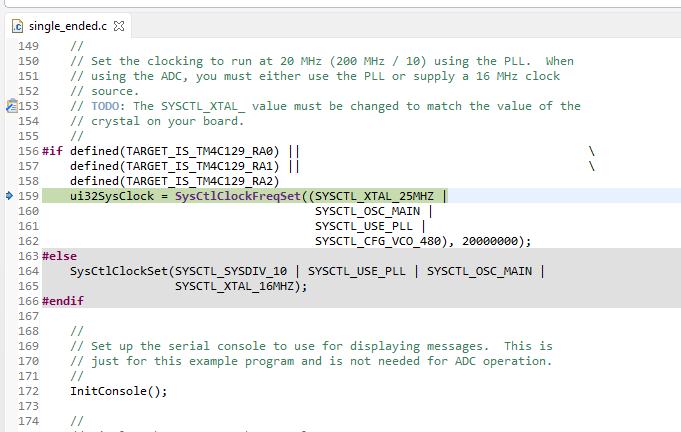Close the single_ended.c tab
Viewport: 681px width, 432px height.
pyautogui.click(x=119, y=26)
